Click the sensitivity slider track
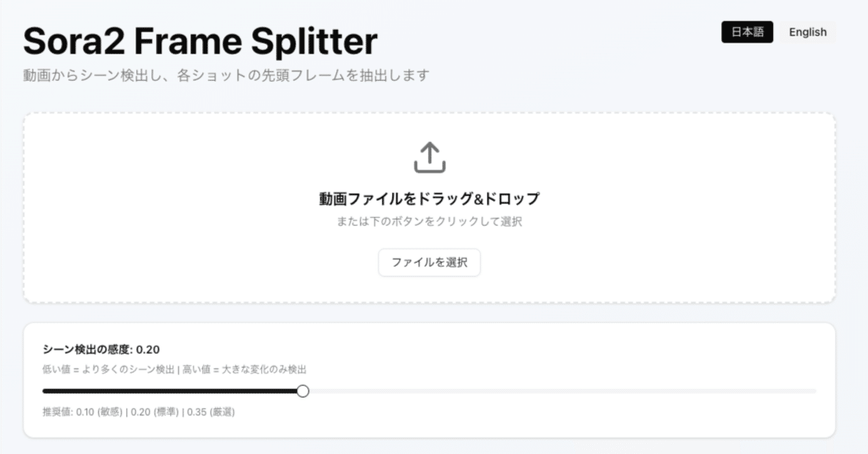 coord(475,391)
